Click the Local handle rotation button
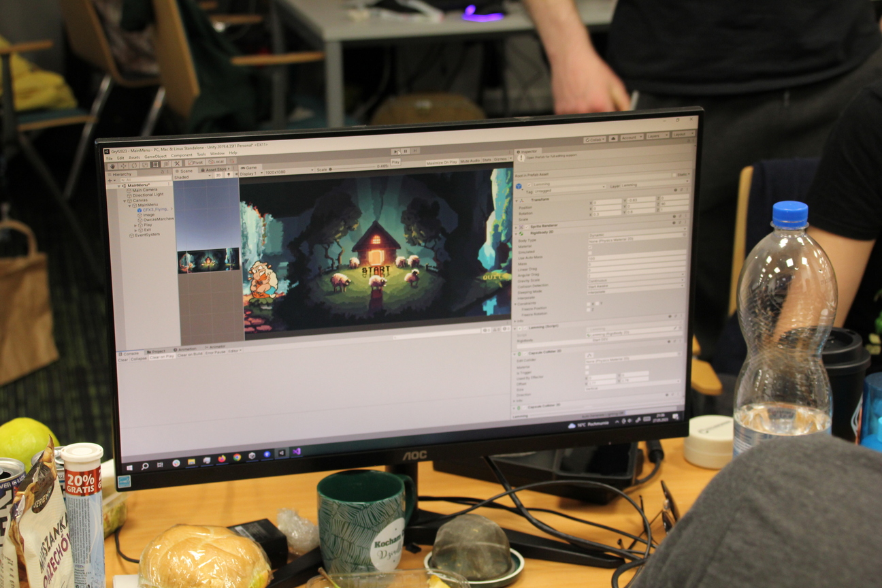882x588 pixels. tap(216, 161)
